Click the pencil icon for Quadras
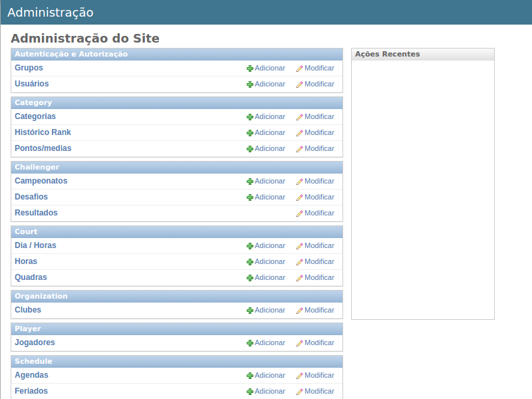The image size is (532, 399). click(x=300, y=278)
